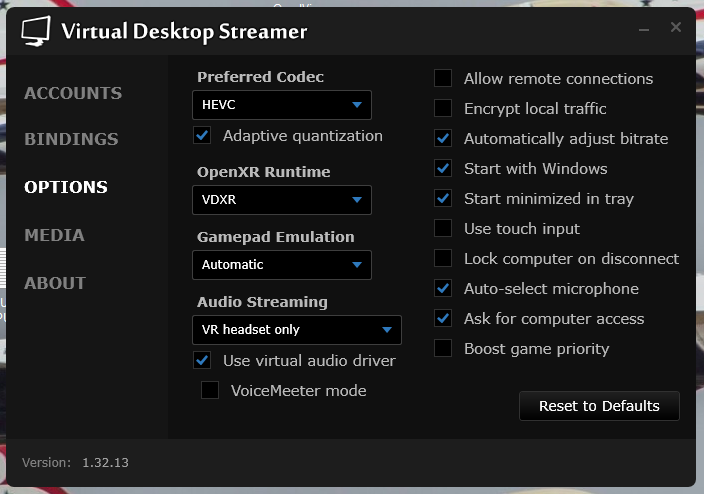The image size is (704, 494).
Task: Disable Ask for computer access
Action: pos(443,318)
